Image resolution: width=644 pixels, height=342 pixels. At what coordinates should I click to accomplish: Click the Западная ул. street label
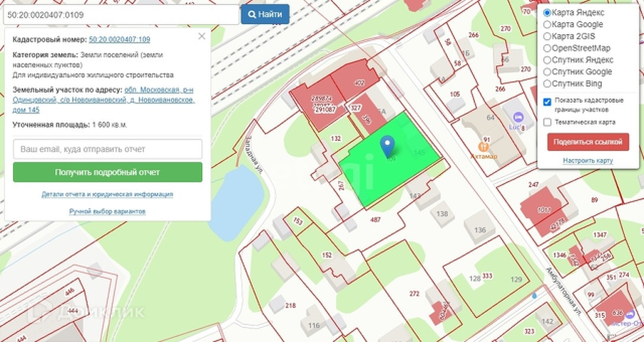[x=255, y=155]
